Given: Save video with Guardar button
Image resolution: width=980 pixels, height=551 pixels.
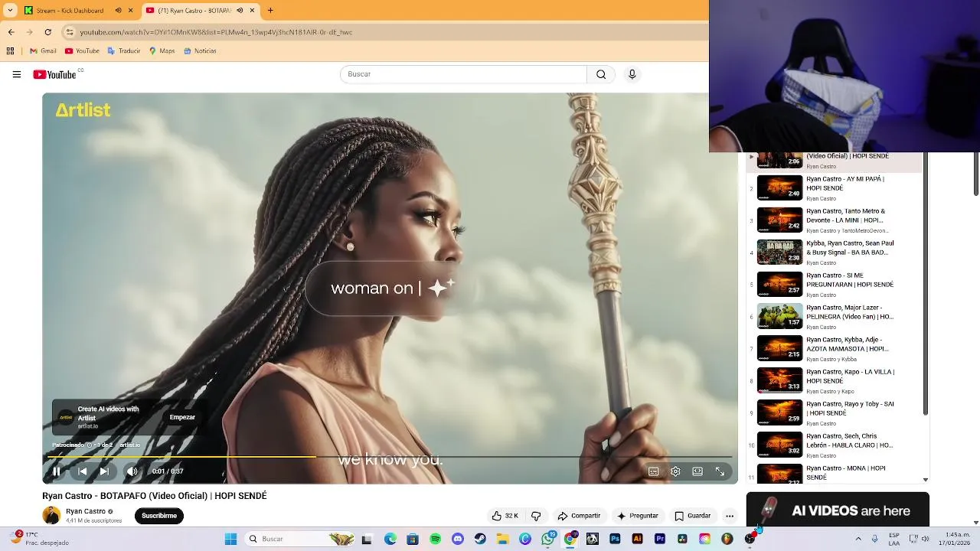Looking at the screenshot, I should pyautogui.click(x=692, y=516).
